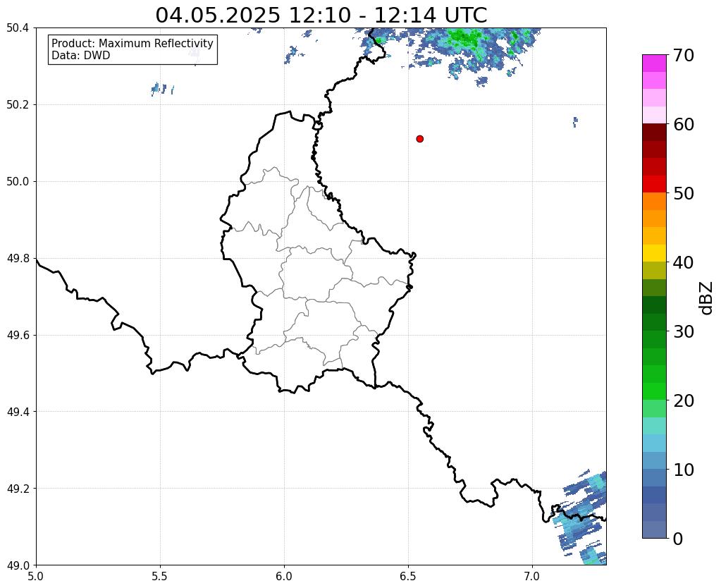This screenshot has width=721, height=588.
Task: Pick the magenta swatch at colorbar top
Action: (x=654, y=63)
